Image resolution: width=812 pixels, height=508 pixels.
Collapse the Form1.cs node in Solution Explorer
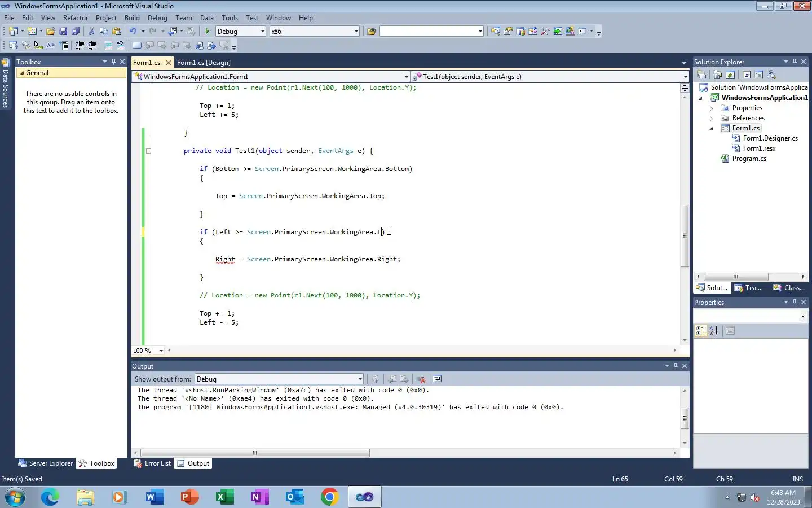711,128
